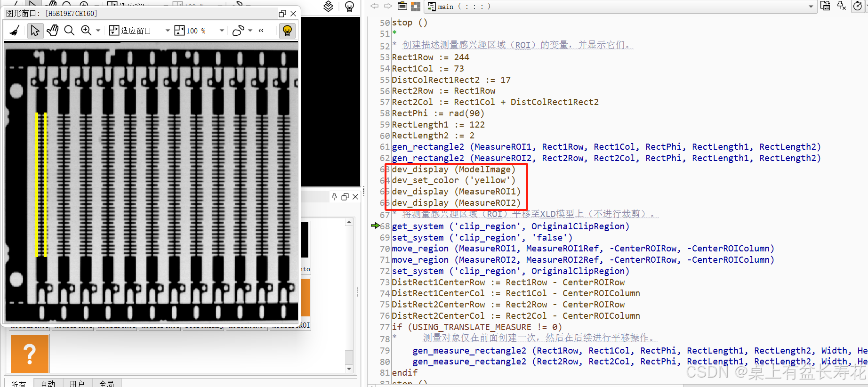Image resolution: width=868 pixels, height=387 pixels.
Task: Click line 55 DistColRect1Rect2 := 17
Action: click(451, 80)
